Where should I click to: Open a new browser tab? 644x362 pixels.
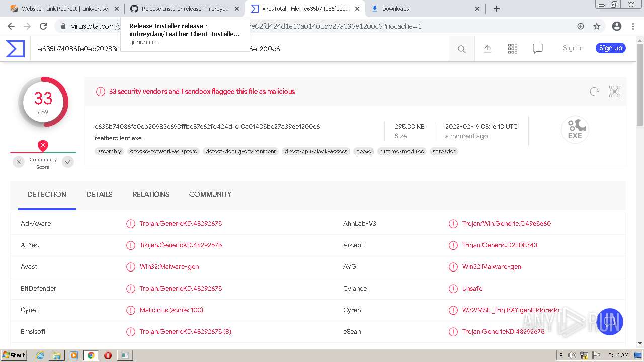(x=497, y=9)
